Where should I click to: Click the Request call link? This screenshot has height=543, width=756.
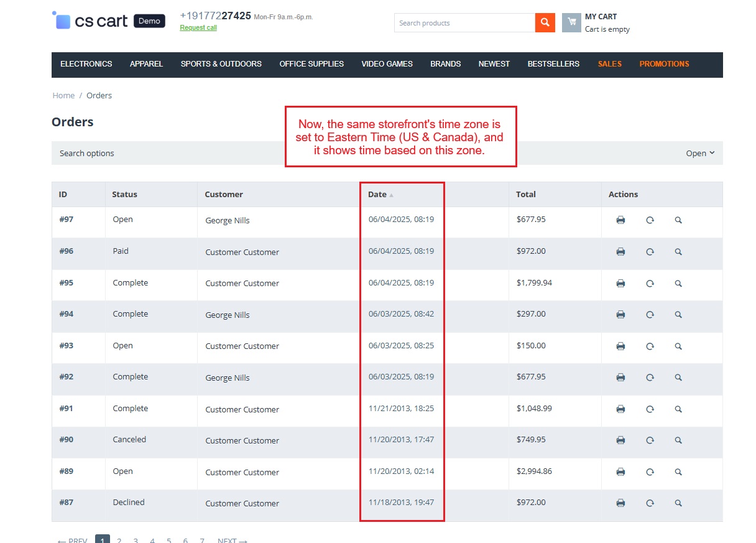click(198, 28)
